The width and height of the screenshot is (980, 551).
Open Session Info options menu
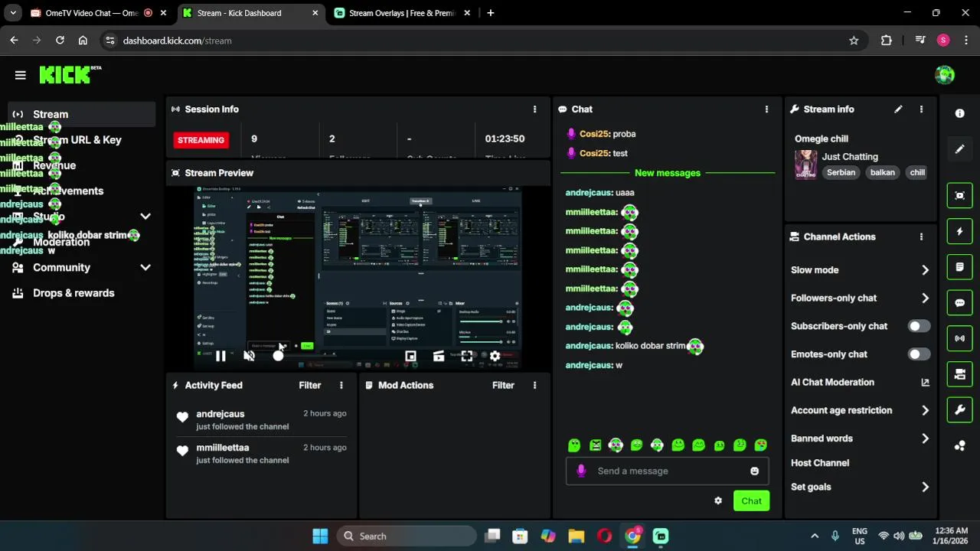coord(534,109)
